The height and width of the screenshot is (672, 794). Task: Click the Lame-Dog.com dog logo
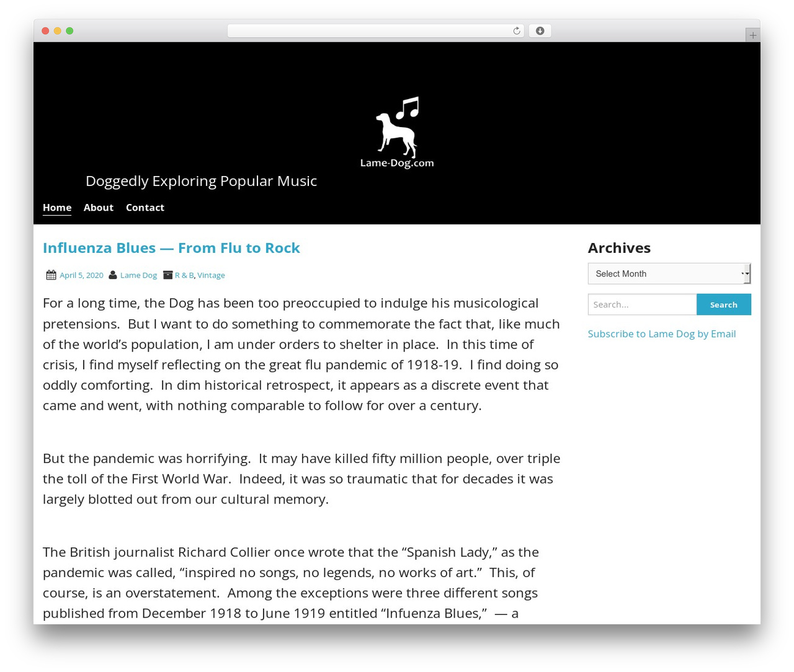[x=397, y=132]
